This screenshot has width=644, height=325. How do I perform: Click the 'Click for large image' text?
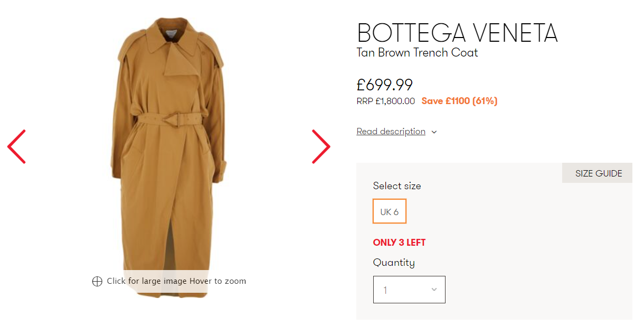click(147, 281)
